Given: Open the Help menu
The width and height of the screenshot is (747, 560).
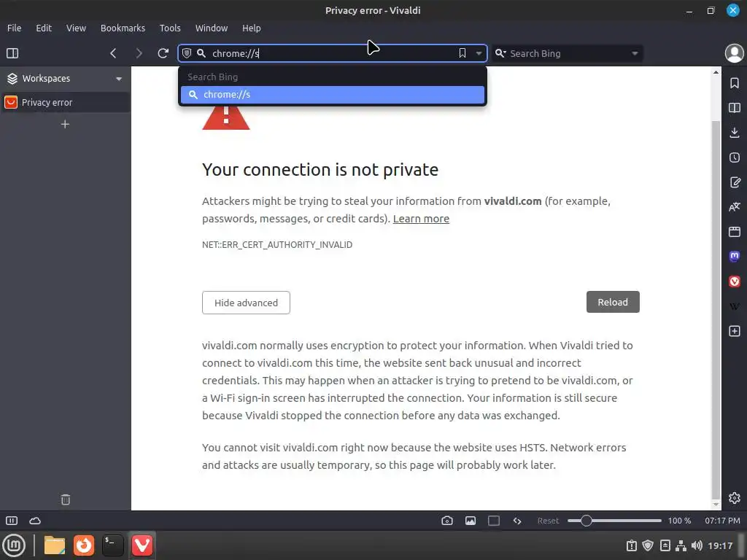Looking at the screenshot, I should click(252, 28).
